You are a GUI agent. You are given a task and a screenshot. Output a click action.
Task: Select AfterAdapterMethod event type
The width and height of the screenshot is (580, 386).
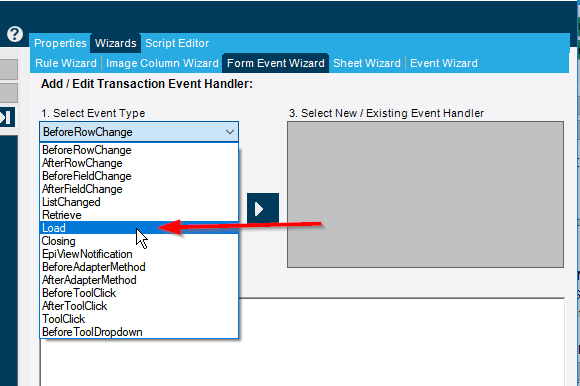click(139, 280)
